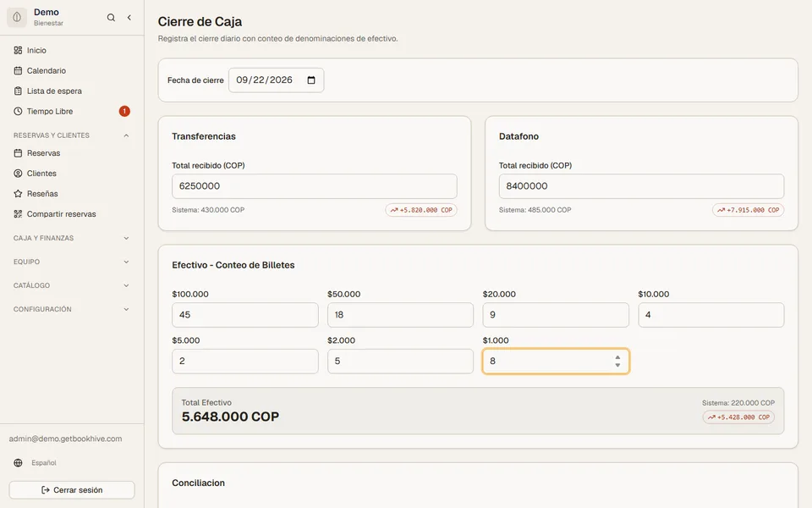
Task: Collapse the sidebar with the arrow icon
Action: [x=129, y=18]
